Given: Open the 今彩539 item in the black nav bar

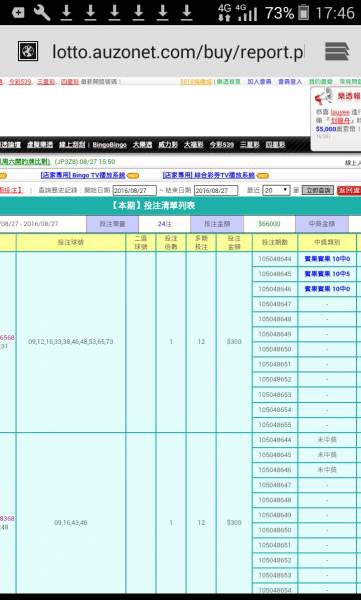Looking at the screenshot, I should (x=222, y=145).
